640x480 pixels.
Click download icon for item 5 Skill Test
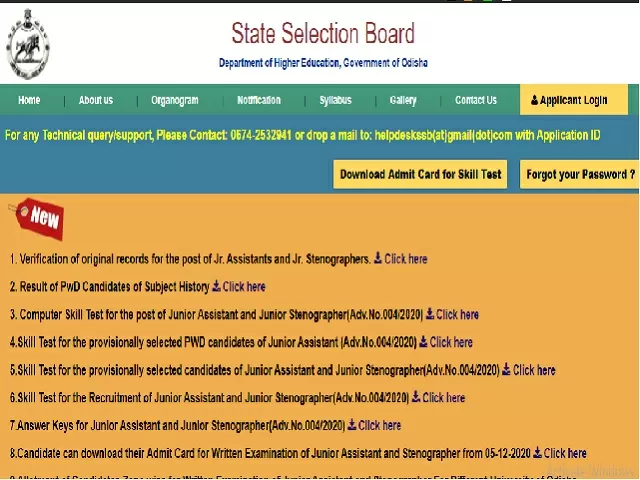click(x=506, y=369)
